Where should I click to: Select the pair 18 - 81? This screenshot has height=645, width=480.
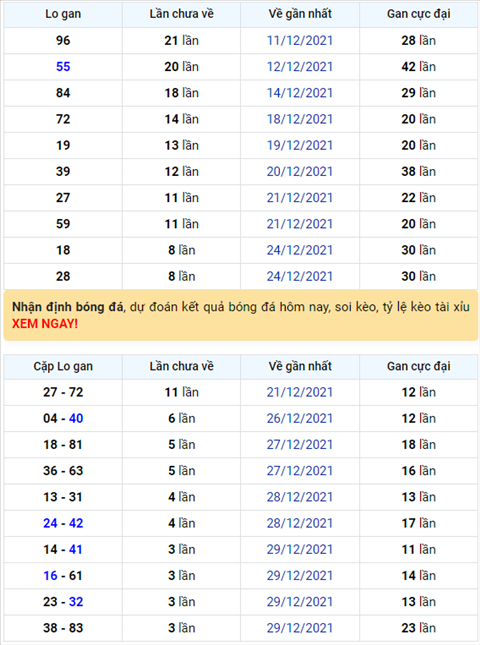click(x=63, y=445)
